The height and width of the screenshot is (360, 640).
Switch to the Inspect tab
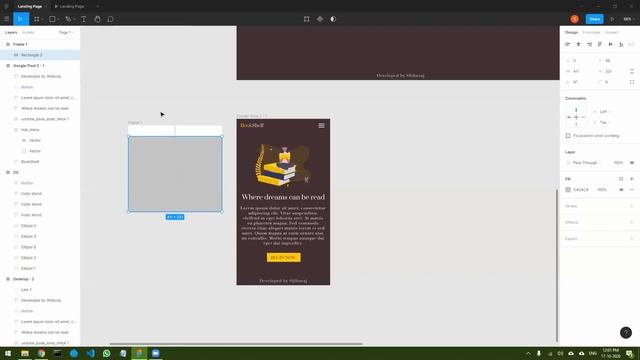click(x=612, y=32)
